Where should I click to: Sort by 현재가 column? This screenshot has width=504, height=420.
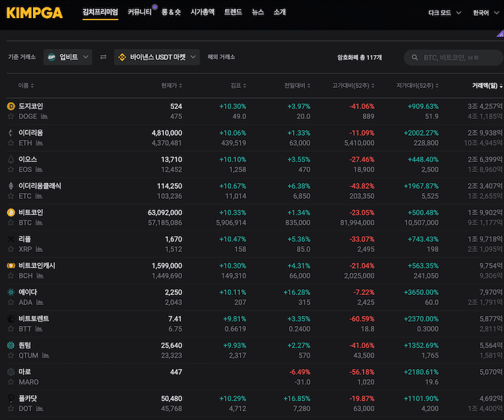(171, 85)
